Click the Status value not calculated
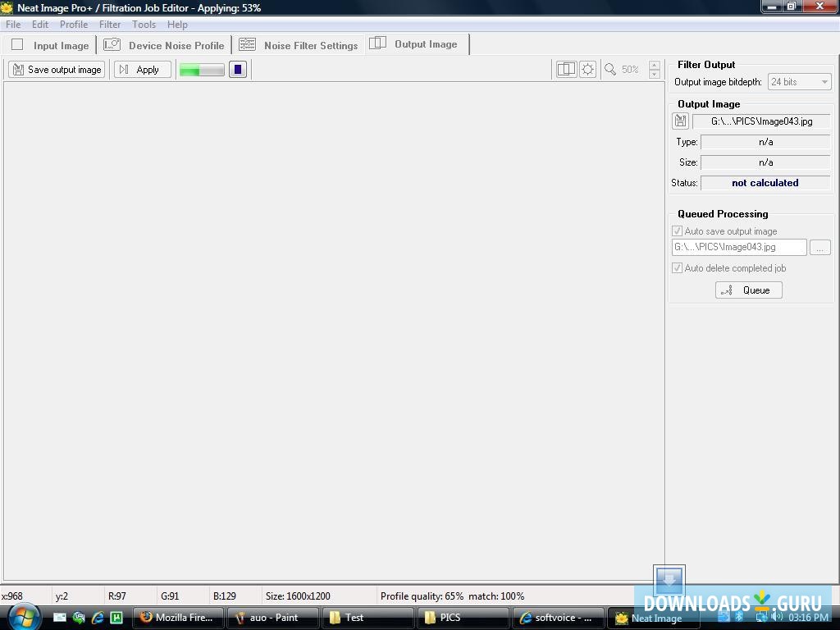 click(x=765, y=183)
